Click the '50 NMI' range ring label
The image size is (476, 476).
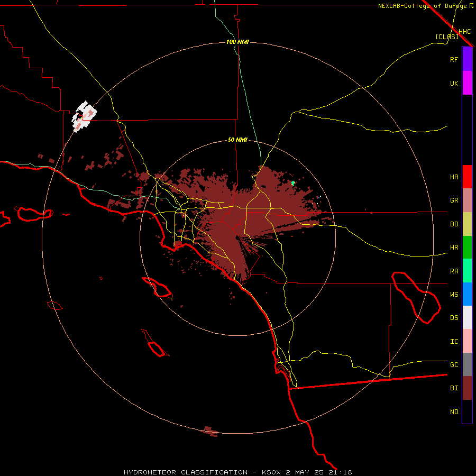coord(237,140)
